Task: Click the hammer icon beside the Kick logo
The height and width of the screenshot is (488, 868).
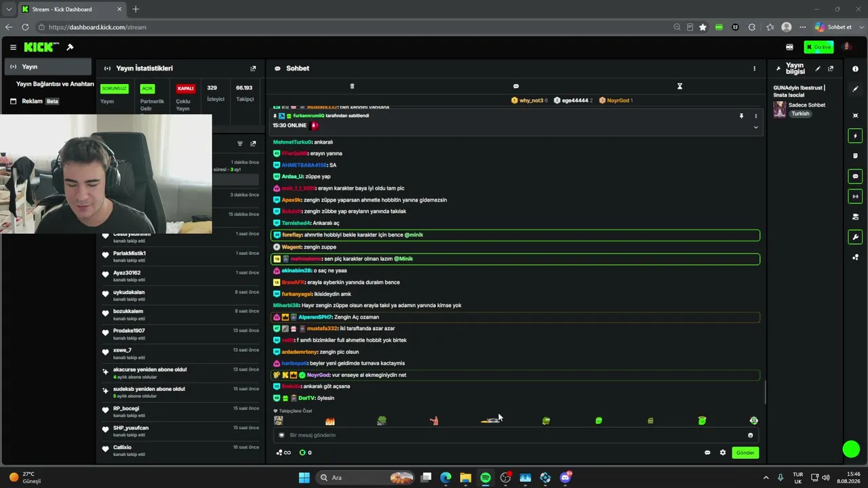Action: [x=70, y=47]
